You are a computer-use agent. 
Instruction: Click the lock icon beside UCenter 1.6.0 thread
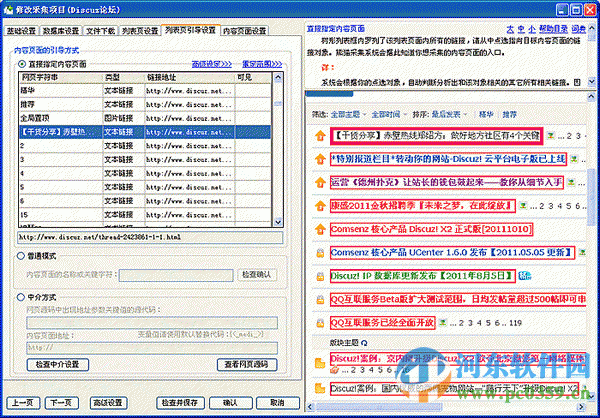[320, 253]
